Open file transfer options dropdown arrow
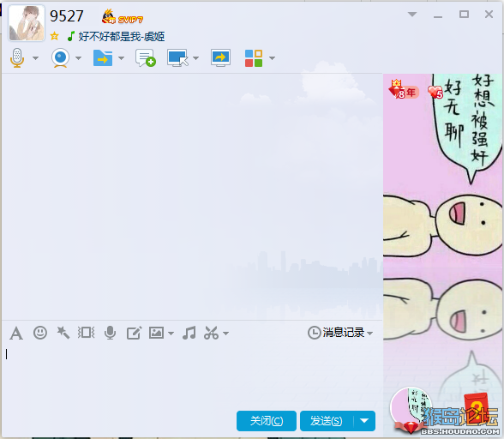Image resolution: width=504 pixels, height=439 pixels. point(121,58)
